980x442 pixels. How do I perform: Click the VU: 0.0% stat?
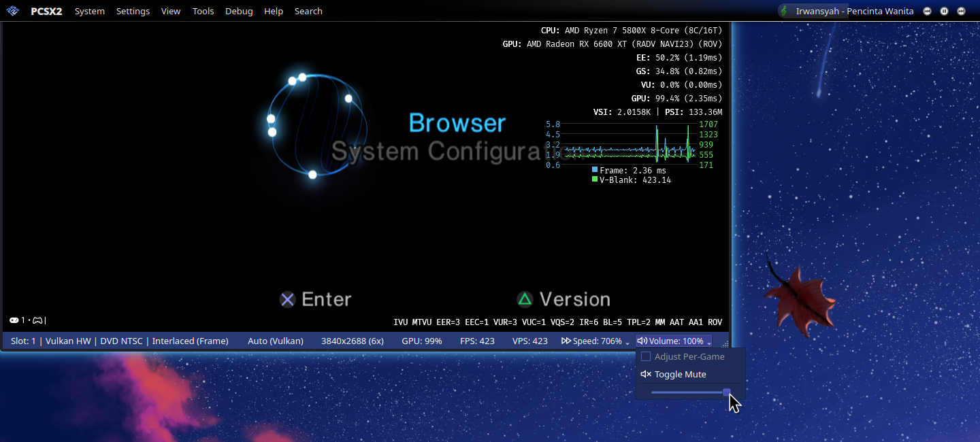[681, 85]
